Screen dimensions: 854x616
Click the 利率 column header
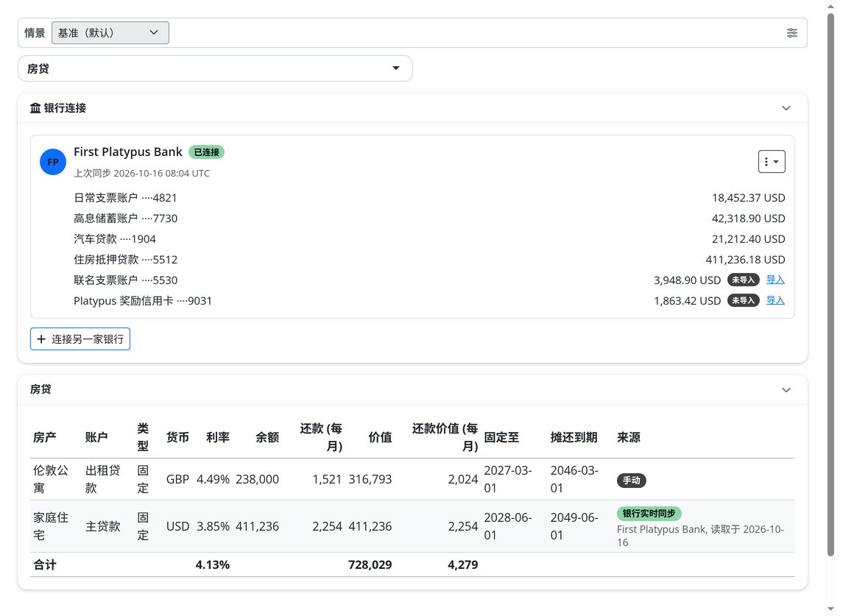click(218, 437)
